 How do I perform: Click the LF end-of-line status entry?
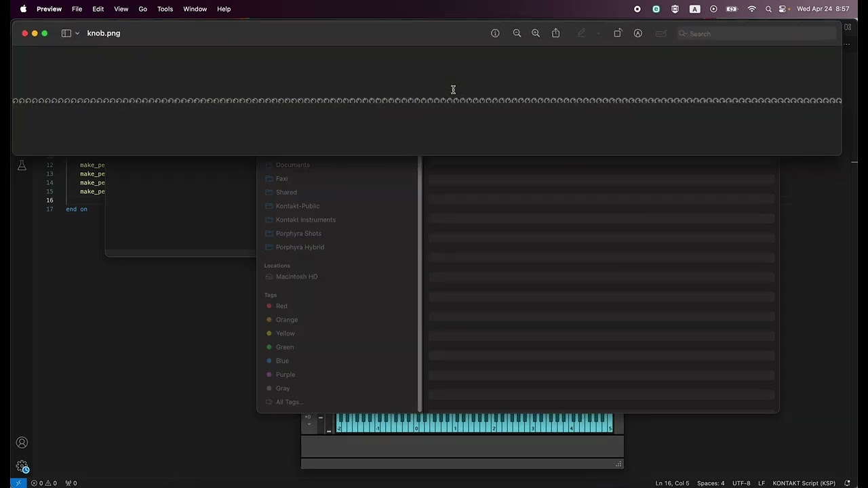pyautogui.click(x=762, y=483)
